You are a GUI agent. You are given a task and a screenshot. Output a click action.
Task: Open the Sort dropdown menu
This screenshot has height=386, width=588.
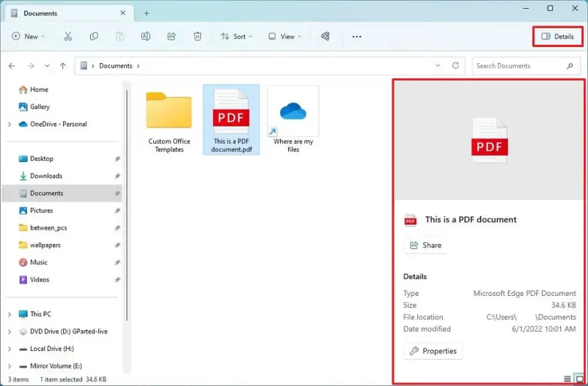tap(237, 36)
